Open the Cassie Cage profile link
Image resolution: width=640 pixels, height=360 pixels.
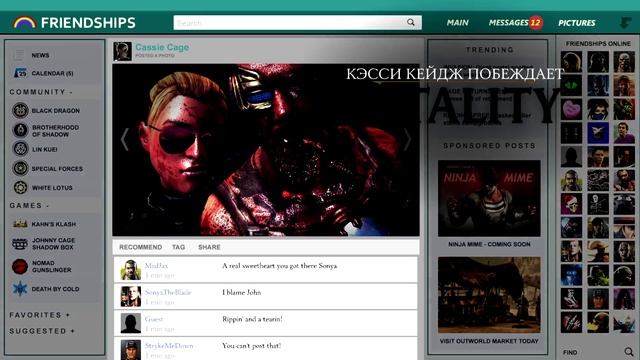(x=162, y=47)
